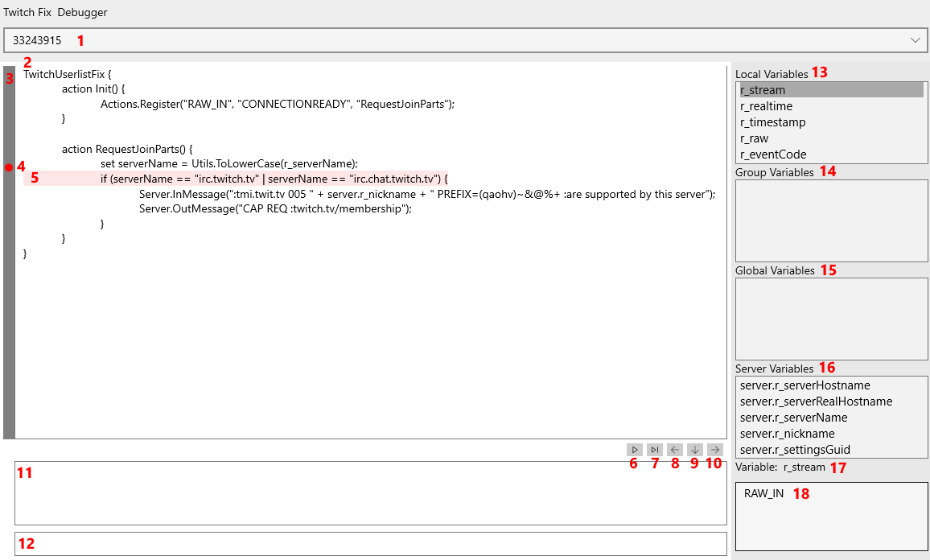Toggle the red breakpoint in the gutter
The height and width of the screenshot is (560, 930).
click(8, 167)
